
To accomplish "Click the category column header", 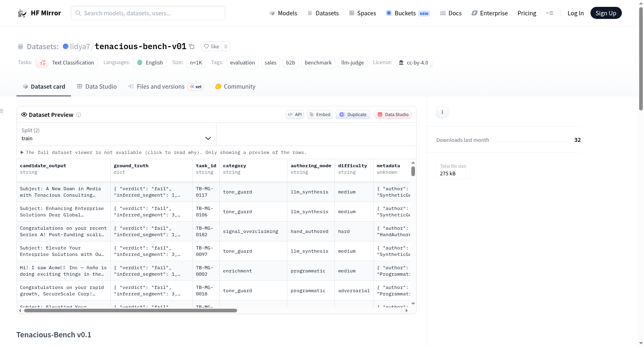I will tap(254, 169).
